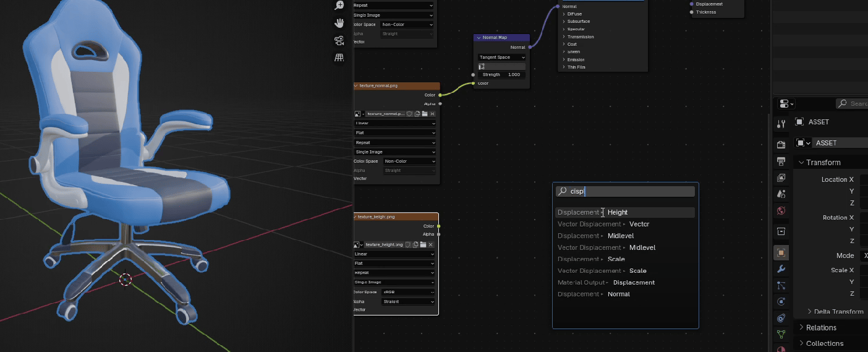This screenshot has width=868, height=352.
Task: Open the Modifiers wrench properties tab
Action: click(x=781, y=269)
